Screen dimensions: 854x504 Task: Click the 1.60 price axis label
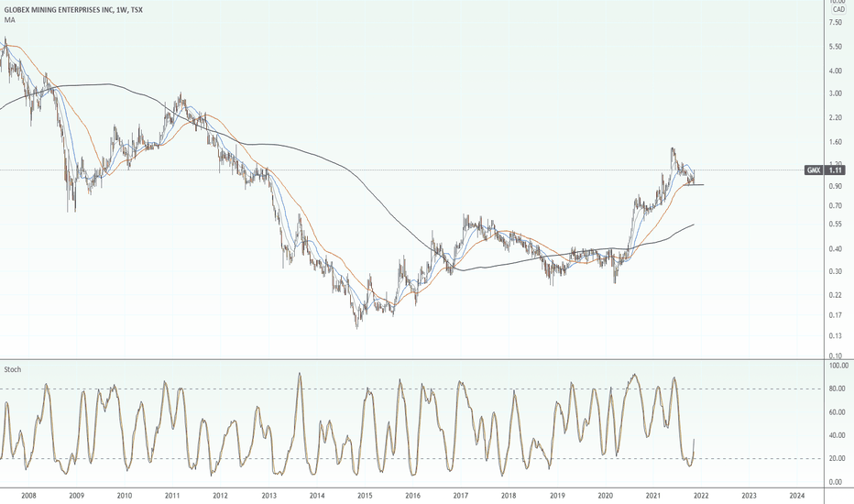point(835,142)
